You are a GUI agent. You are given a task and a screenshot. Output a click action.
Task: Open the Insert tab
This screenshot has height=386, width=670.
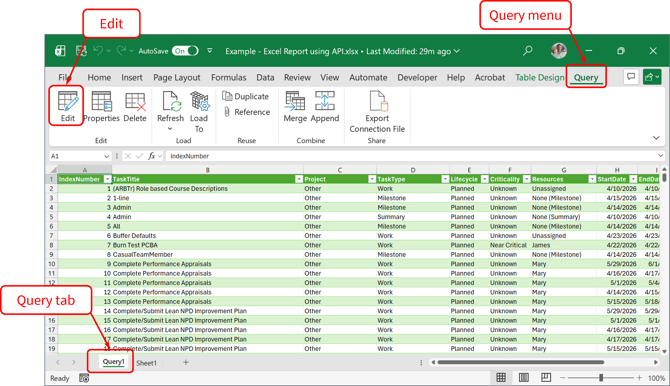[x=132, y=77]
